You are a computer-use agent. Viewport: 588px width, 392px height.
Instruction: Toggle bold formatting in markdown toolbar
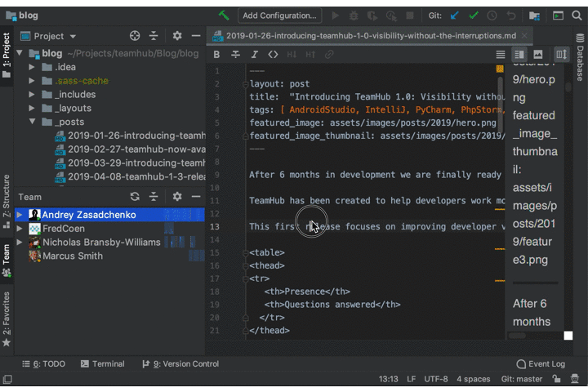point(216,55)
